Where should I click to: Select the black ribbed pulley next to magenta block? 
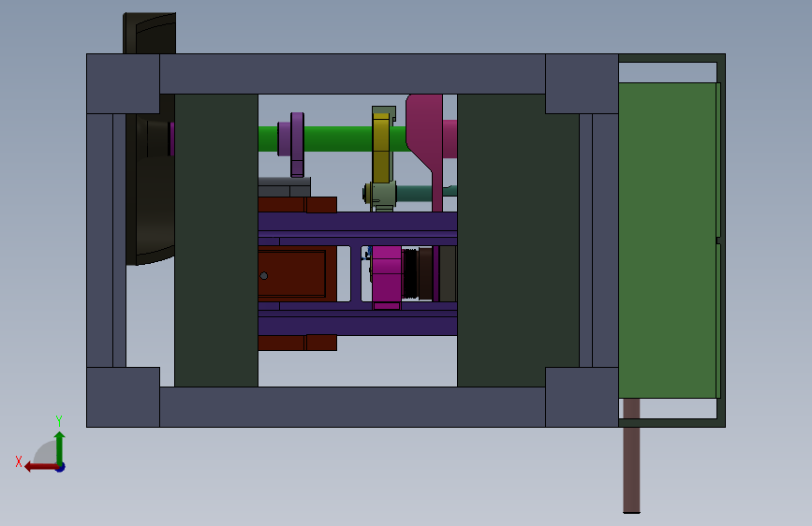coord(409,274)
